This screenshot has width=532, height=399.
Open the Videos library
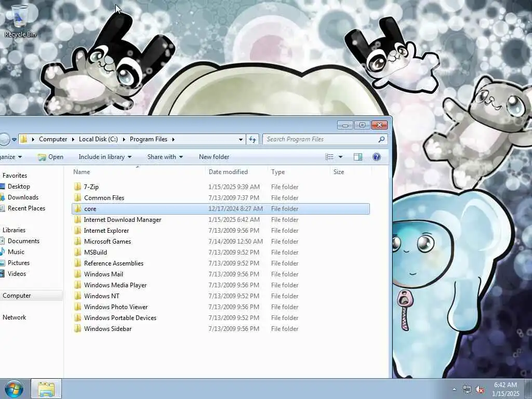point(17,273)
